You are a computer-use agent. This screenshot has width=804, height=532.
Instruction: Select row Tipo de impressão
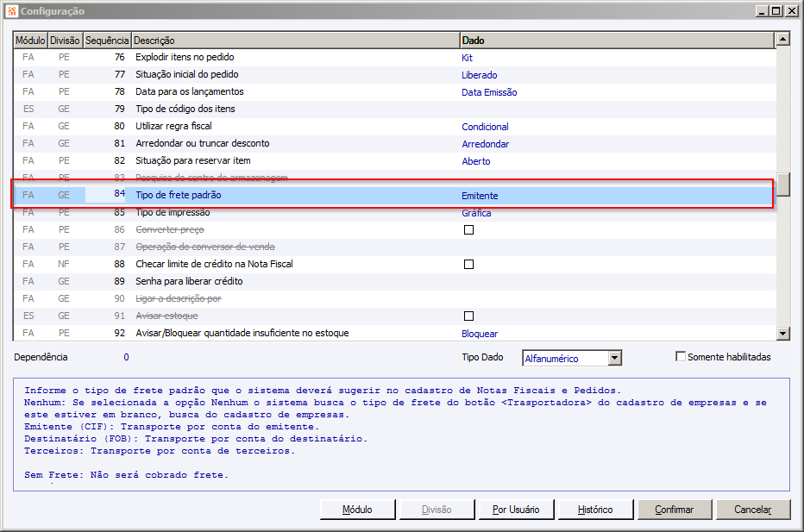point(393,212)
